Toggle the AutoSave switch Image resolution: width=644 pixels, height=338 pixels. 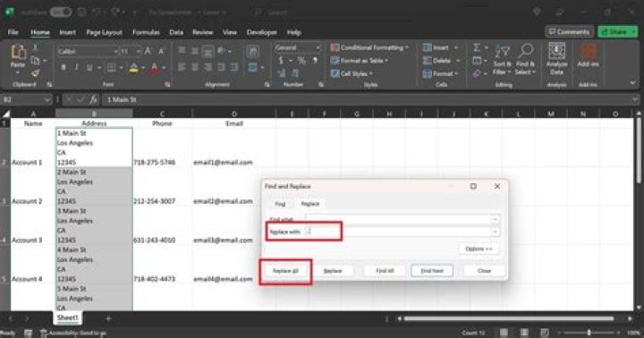(x=61, y=13)
